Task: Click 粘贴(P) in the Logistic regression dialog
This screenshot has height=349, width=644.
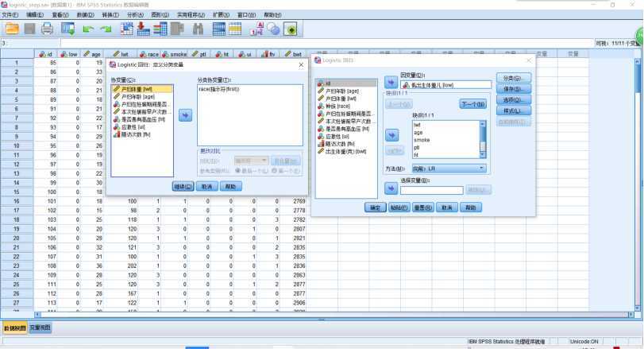Action: (399, 207)
